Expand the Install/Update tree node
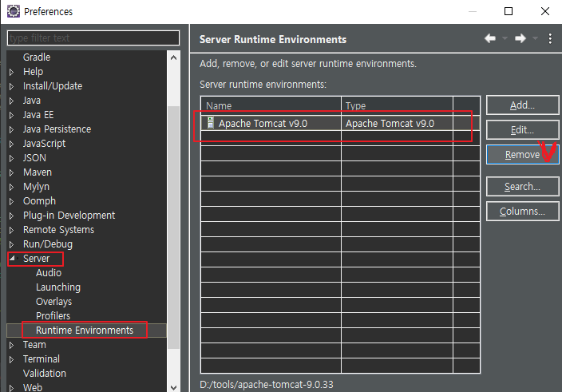 coord(11,86)
